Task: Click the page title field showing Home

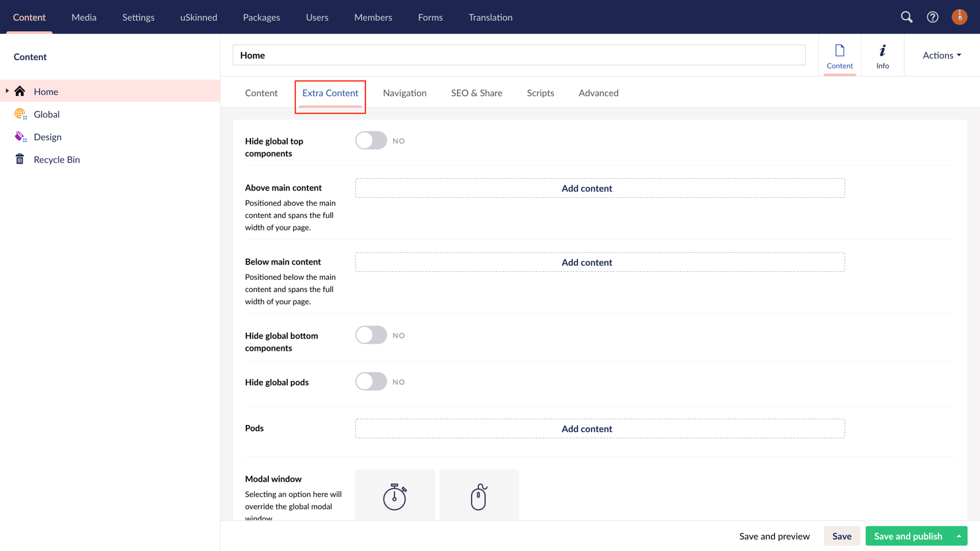Action: tap(519, 55)
